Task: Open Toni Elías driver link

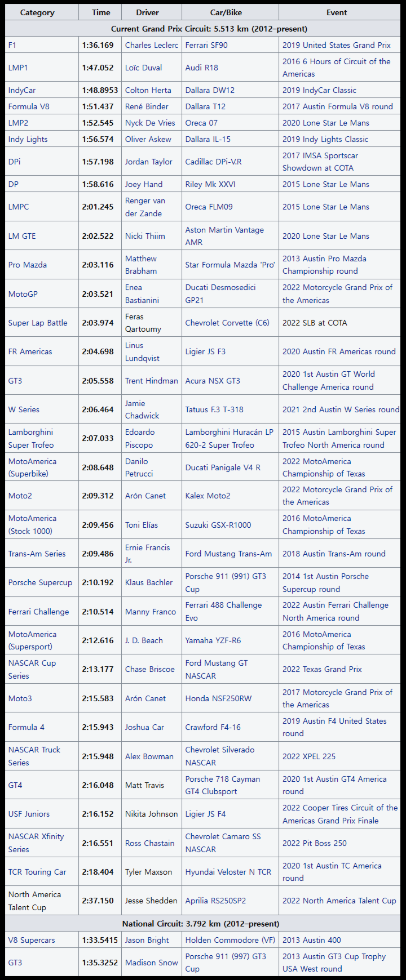Action: (142, 525)
